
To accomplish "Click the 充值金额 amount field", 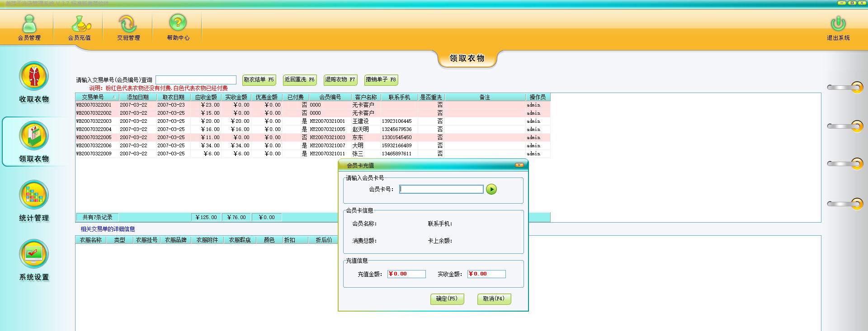I will [x=406, y=274].
